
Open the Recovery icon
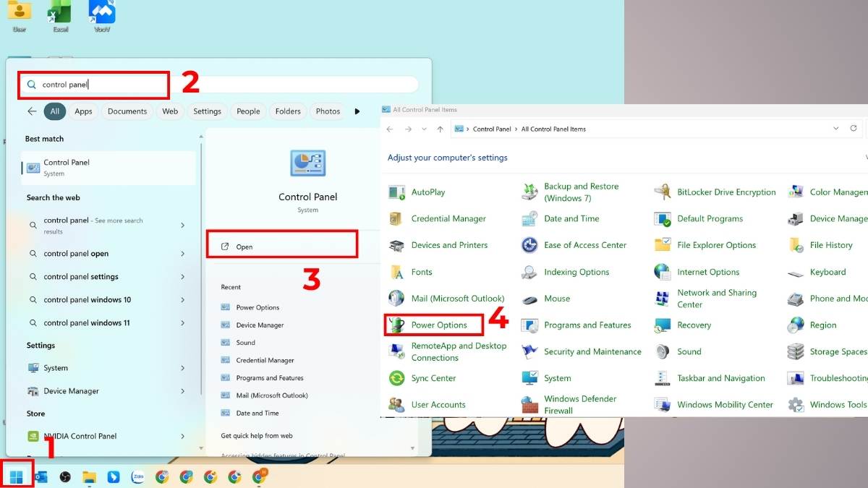[x=663, y=325]
